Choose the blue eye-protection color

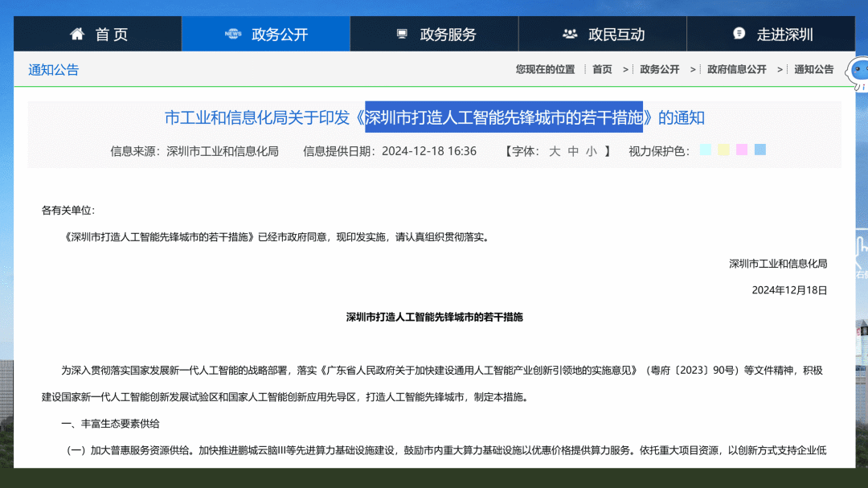[x=760, y=150]
